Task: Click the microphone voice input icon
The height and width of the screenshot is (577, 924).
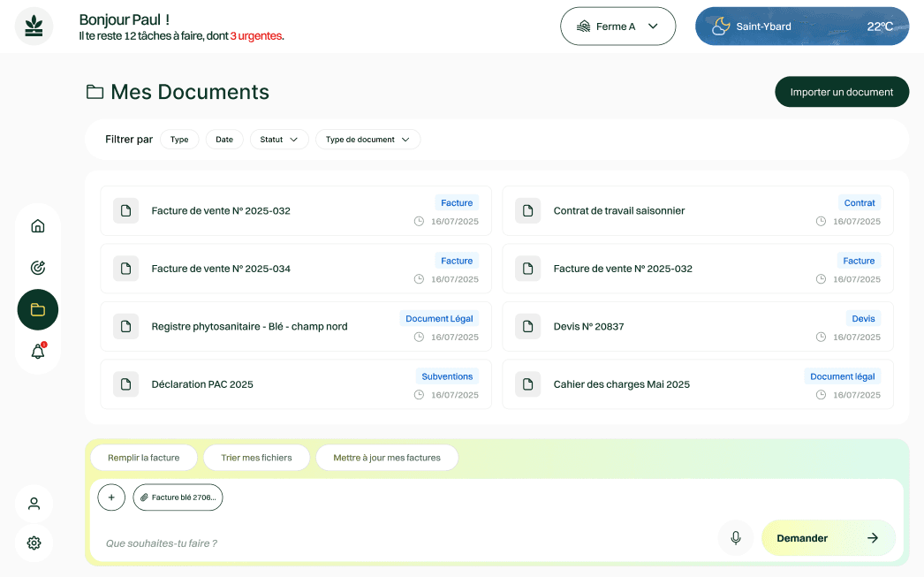Action: pos(736,538)
